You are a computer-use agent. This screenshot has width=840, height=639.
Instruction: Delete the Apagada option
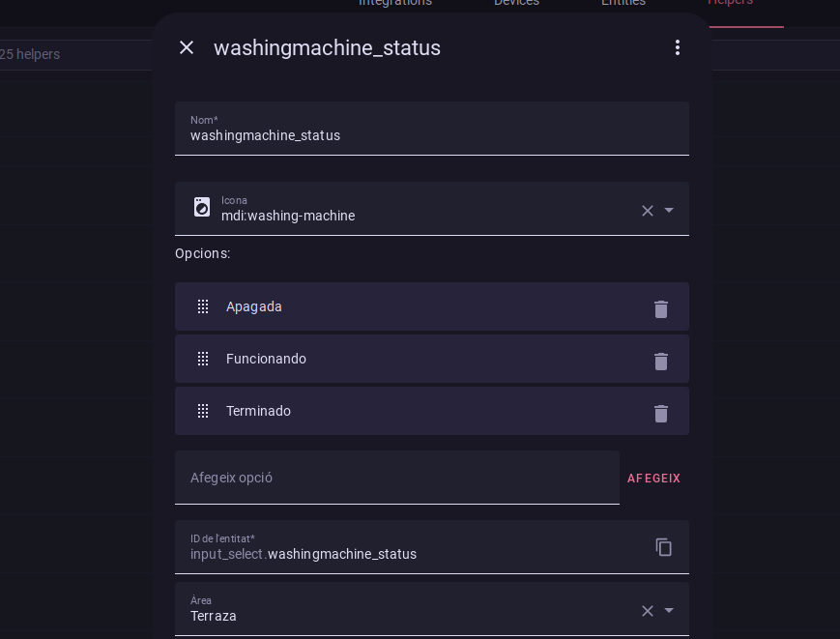tap(661, 309)
